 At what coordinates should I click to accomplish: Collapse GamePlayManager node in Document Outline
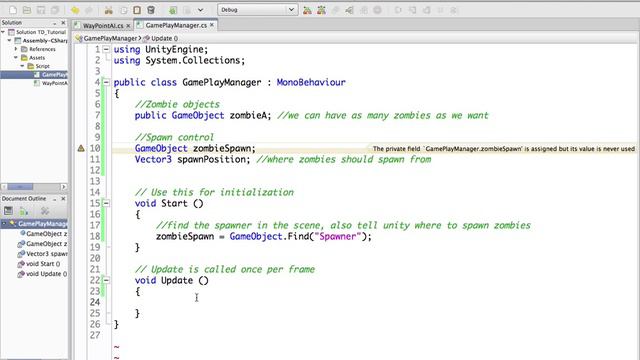click(4, 223)
